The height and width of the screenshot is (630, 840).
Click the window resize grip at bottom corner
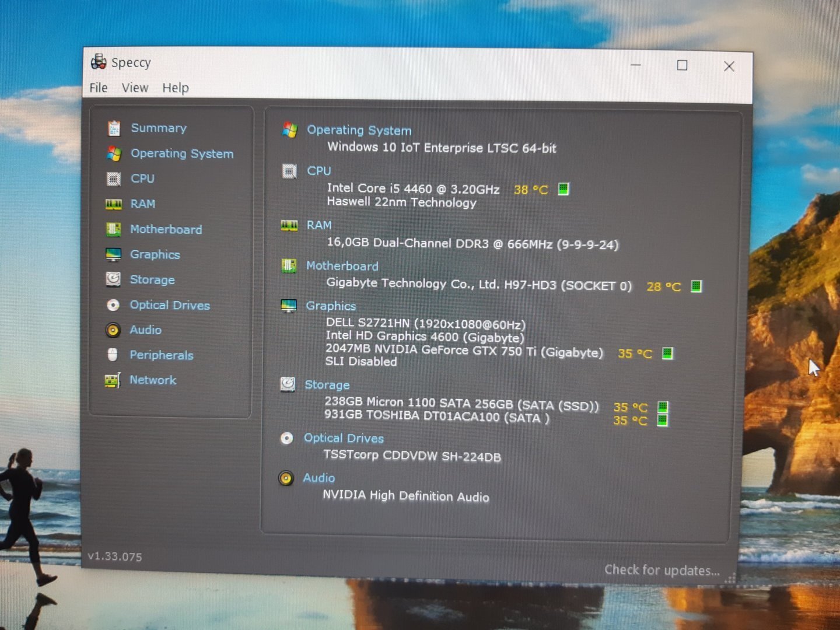[730, 578]
